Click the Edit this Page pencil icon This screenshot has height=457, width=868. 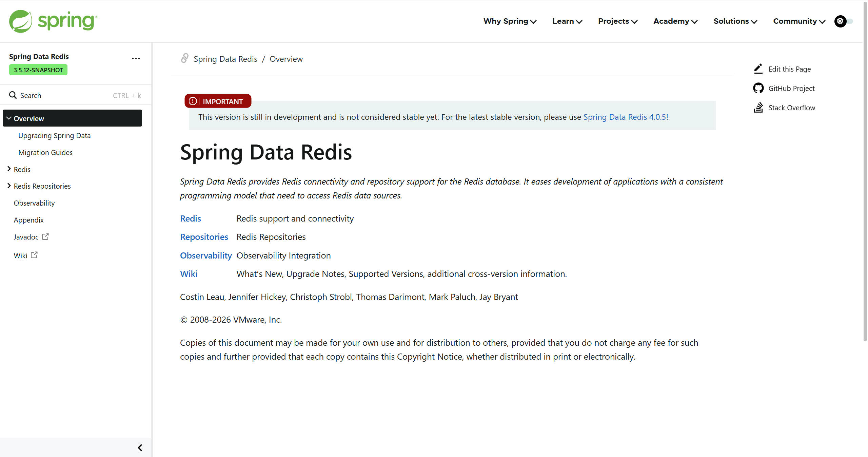pyautogui.click(x=758, y=69)
